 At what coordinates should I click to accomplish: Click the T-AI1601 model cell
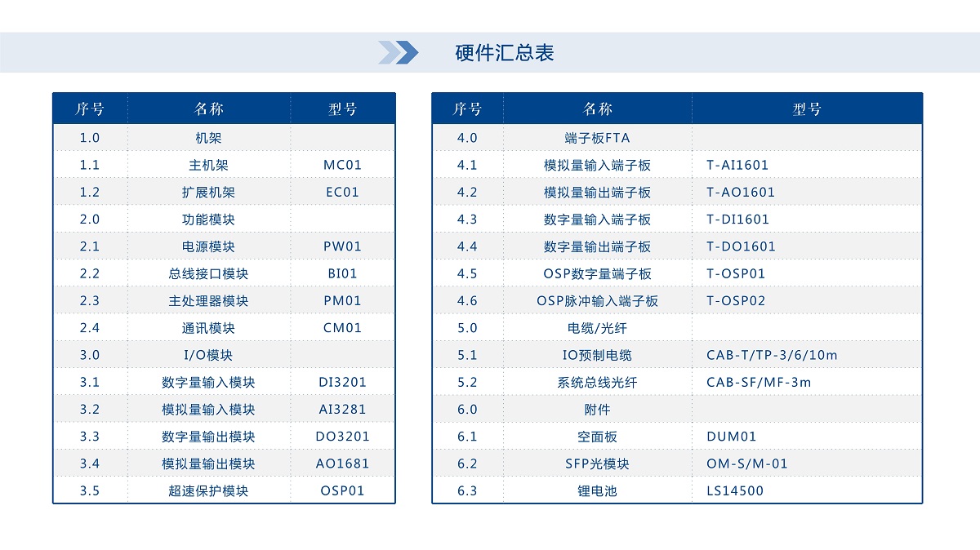(x=737, y=165)
